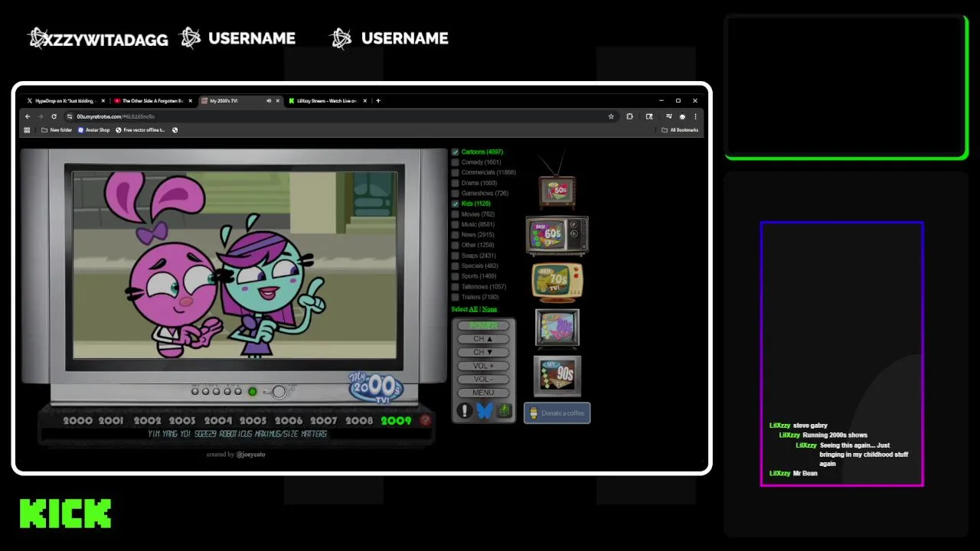Image resolution: width=980 pixels, height=551 pixels.
Task: Reload the page in browser
Action: pos(54,116)
